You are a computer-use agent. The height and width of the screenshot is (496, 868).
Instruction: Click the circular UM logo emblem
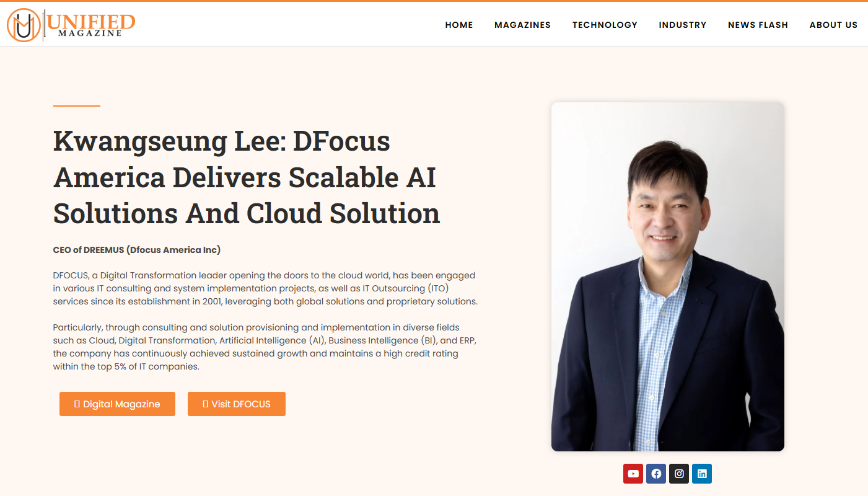[x=24, y=25]
